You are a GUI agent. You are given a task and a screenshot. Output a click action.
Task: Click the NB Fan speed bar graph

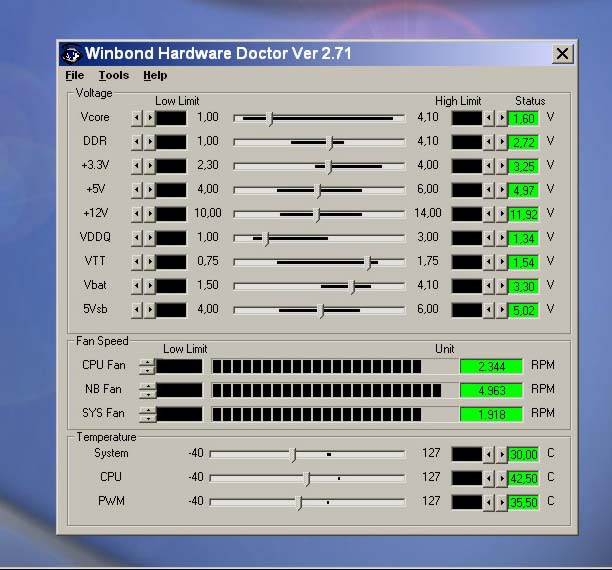(335, 390)
